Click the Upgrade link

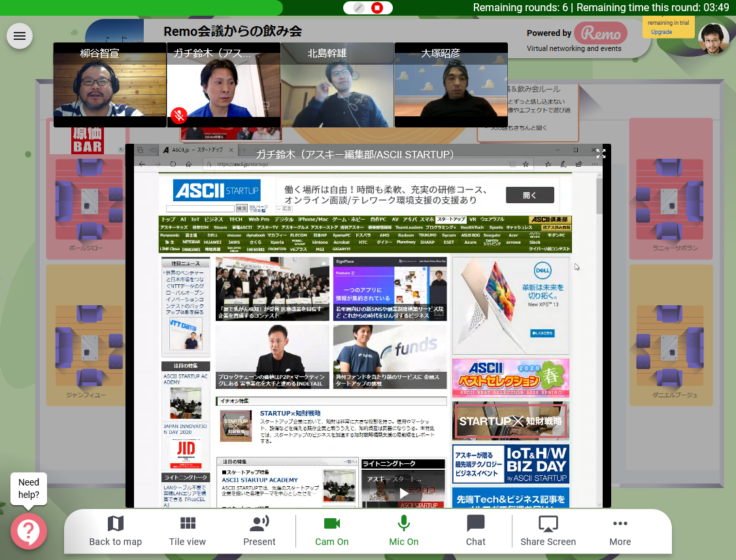coord(661,32)
